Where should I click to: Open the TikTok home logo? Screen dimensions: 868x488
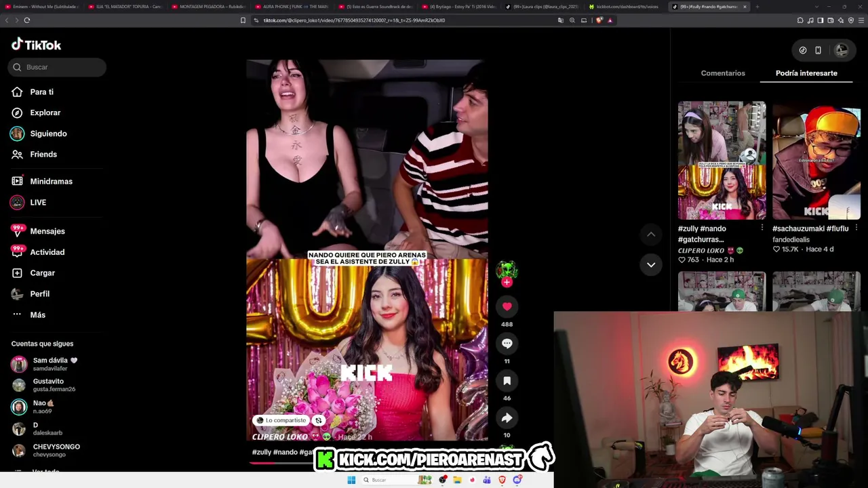coord(36,45)
